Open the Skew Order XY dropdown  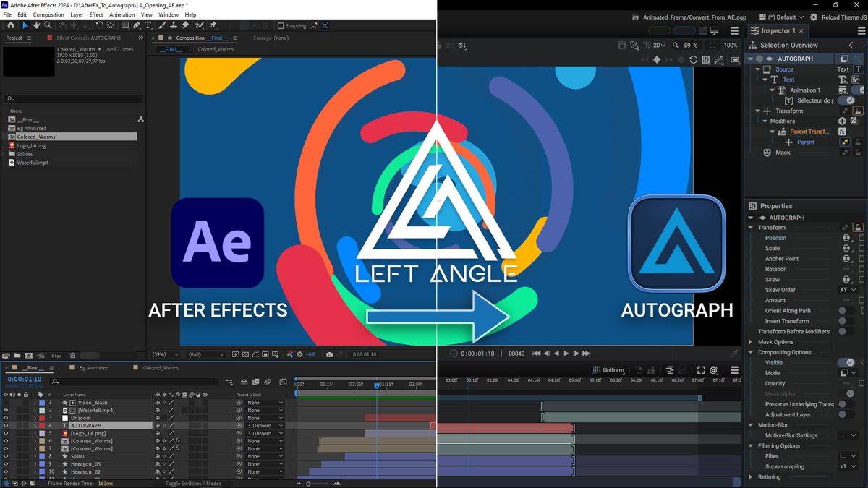[848, 290]
